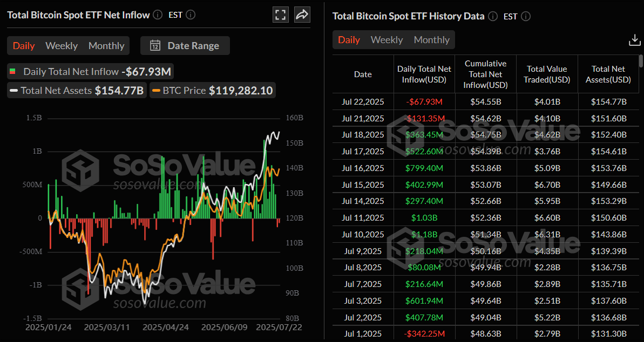The width and height of the screenshot is (644, 342).
Task: Click the Jul 22,2025 table row
Action: (x=362, y=102)
